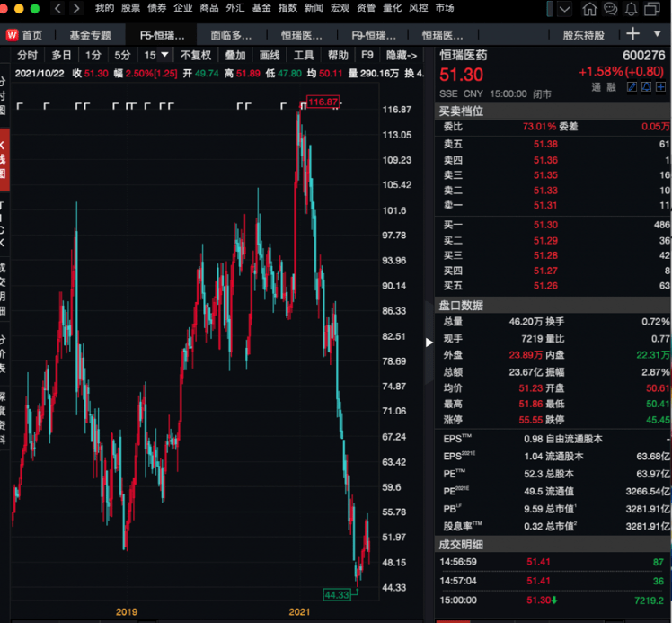Select the 5分 interval
672x623 pixels.
122,55
